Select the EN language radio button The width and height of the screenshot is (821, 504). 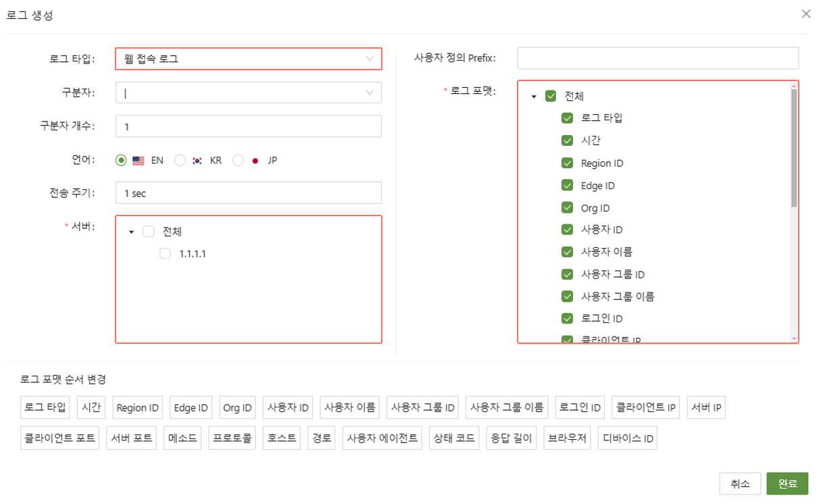pos(121,161)
